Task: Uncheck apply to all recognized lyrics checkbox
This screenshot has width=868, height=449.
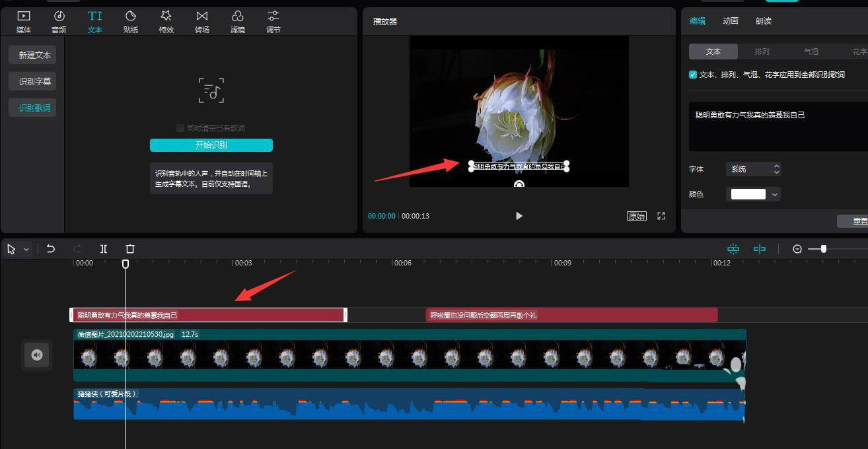Action: (693, 75)
